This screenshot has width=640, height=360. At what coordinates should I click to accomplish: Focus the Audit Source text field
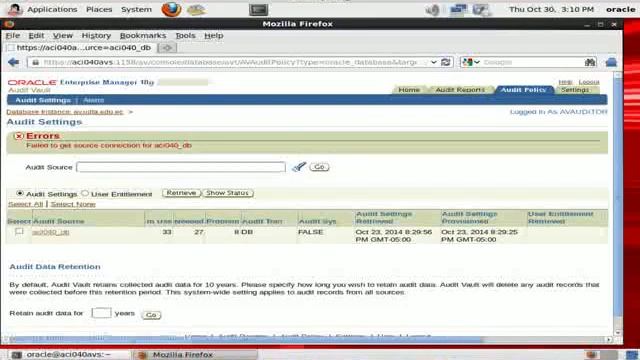coord(181,167)
